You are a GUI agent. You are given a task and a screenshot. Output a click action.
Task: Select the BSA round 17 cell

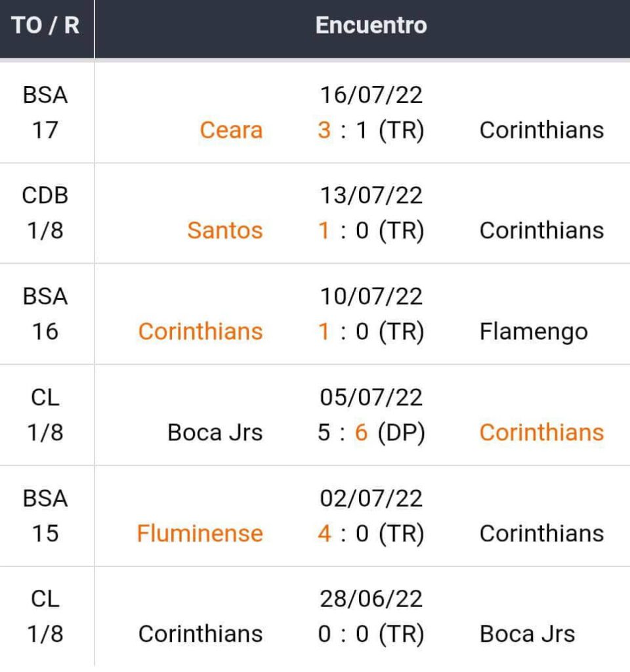45,112
